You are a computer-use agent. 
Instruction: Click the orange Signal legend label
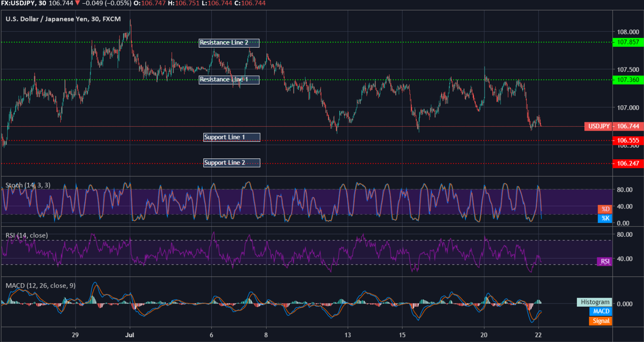(x=601, y=321)
